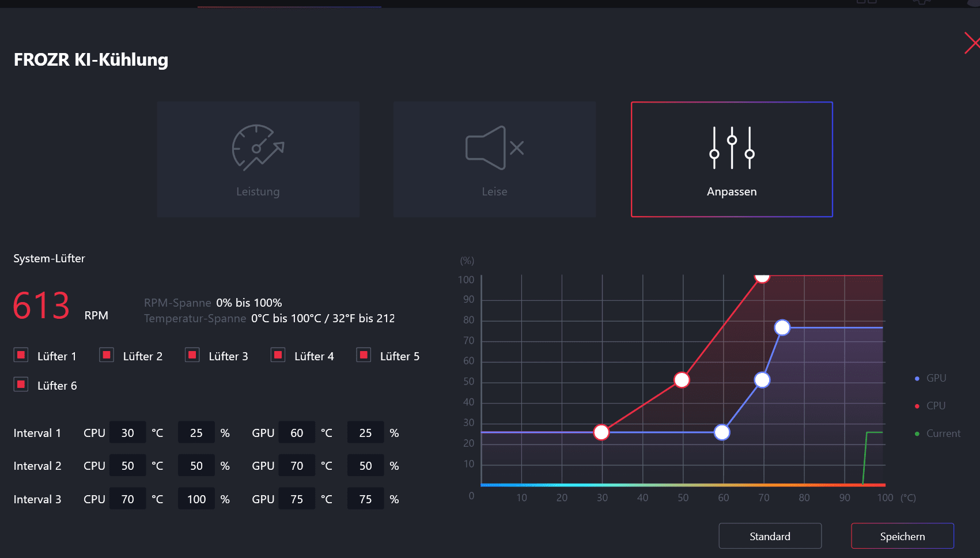Click Interval 2 GPU percent field
The image size is (980, 558).
click(x=366, y=466)
